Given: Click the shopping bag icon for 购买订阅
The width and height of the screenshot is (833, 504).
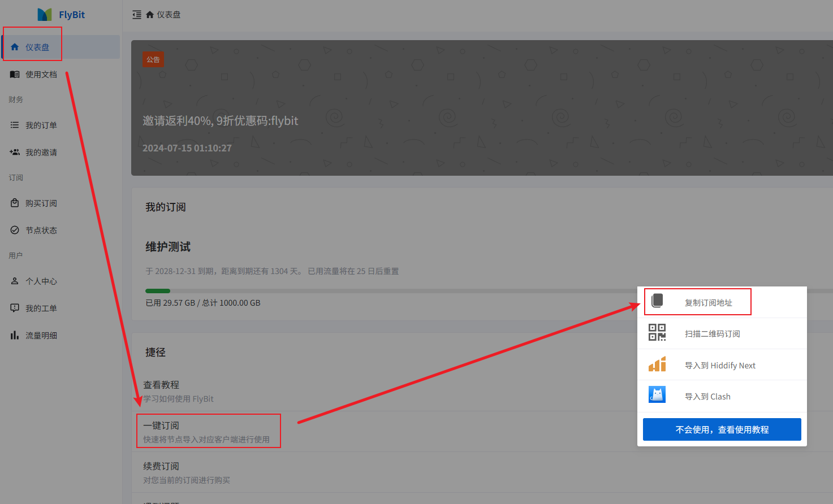Looking at the screenshot, I should click(x=15, y=203).
